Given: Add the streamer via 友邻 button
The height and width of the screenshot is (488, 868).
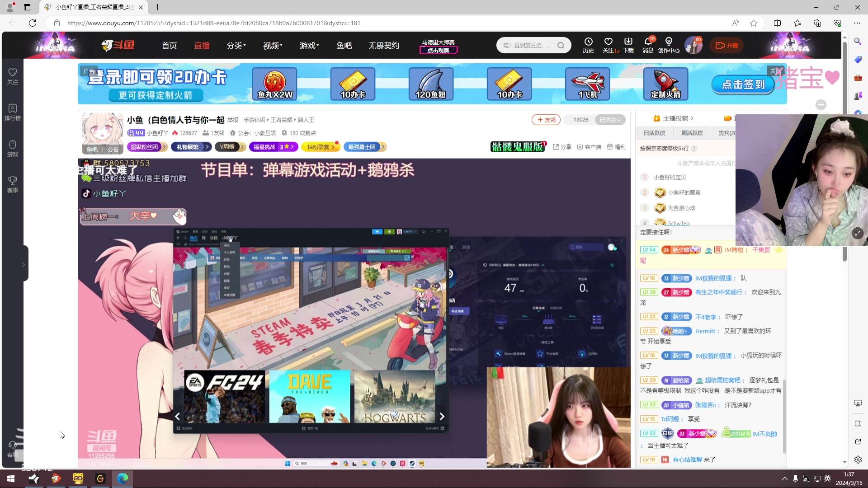Looking at the screenshot, I should (546, 119).
